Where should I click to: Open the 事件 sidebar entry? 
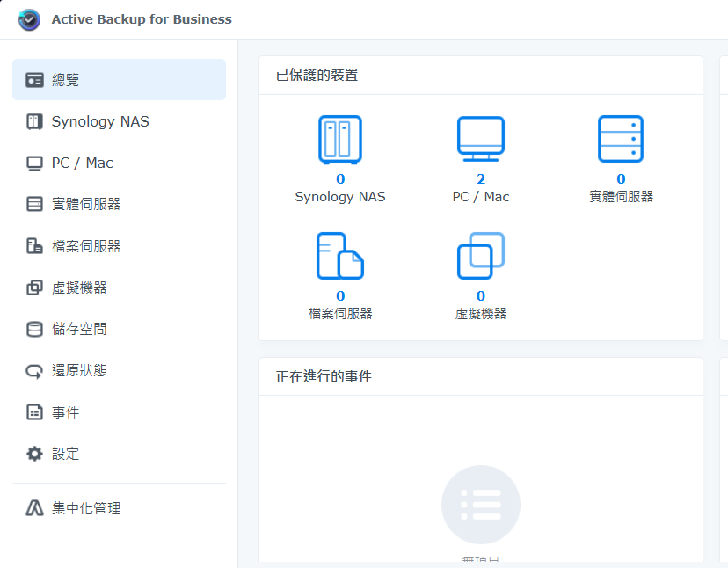[x=119, y=412]
